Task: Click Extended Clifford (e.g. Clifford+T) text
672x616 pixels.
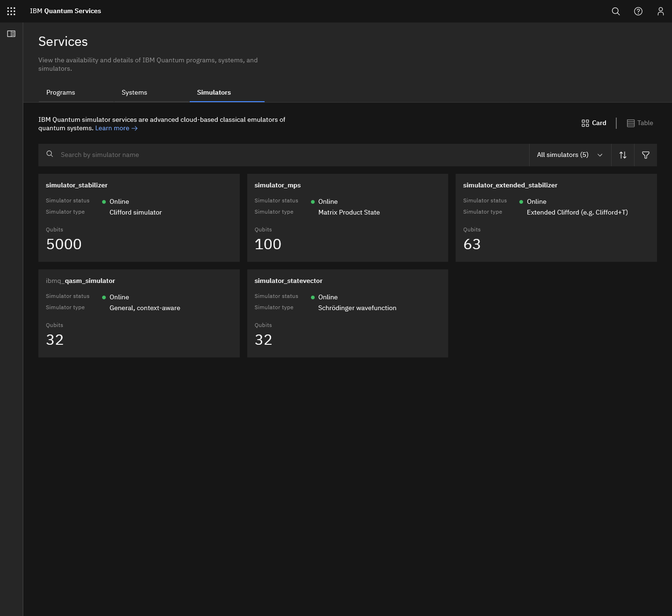Action: pyautogui.click(x=577, y=213)
